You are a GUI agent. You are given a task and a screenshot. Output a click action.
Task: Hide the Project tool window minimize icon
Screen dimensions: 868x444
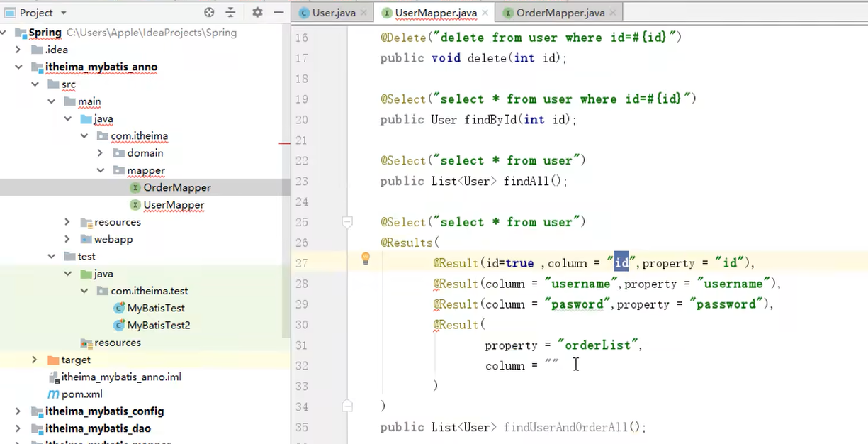click(x=279, y=12)
